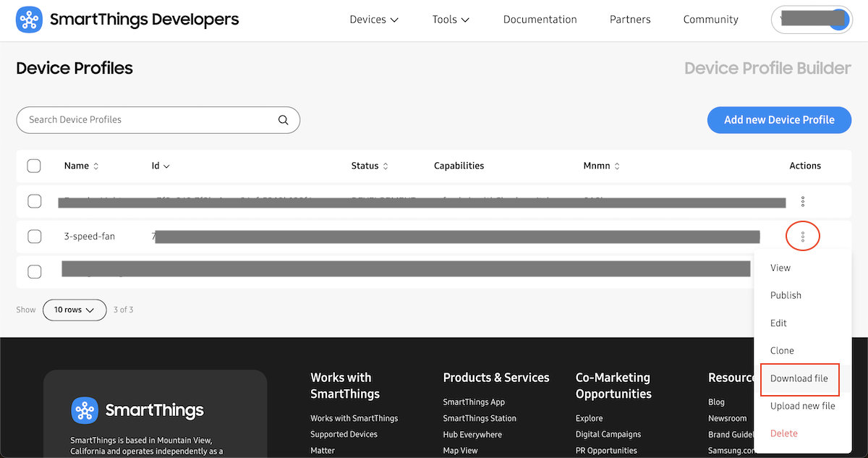Click the 3 of 3 row count text
The height and width of the screenshot is (458, 868).
click(x=123, y=310)
